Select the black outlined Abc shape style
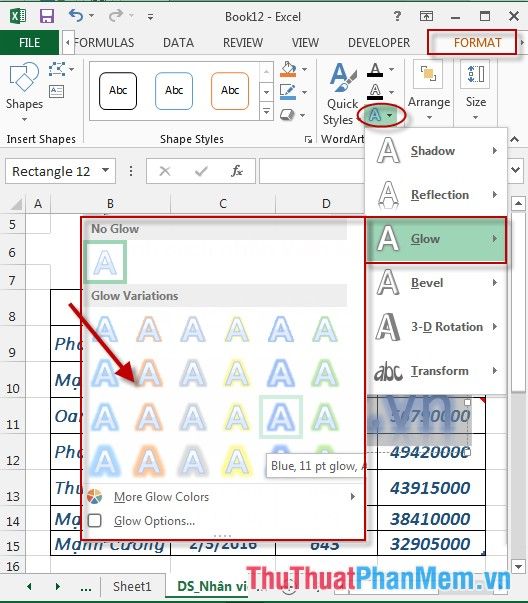 click(x=118, y=91)
